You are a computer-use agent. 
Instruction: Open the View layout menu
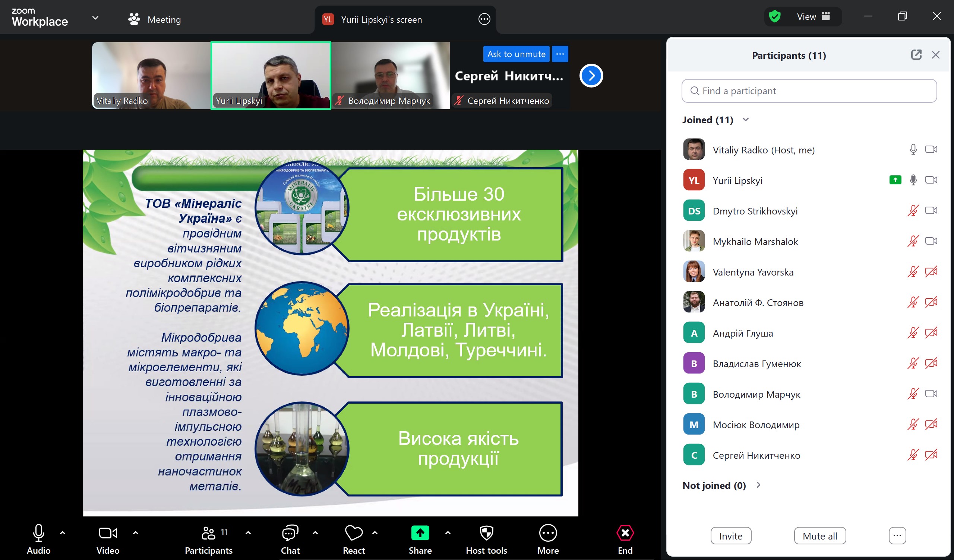click(812, 17)
